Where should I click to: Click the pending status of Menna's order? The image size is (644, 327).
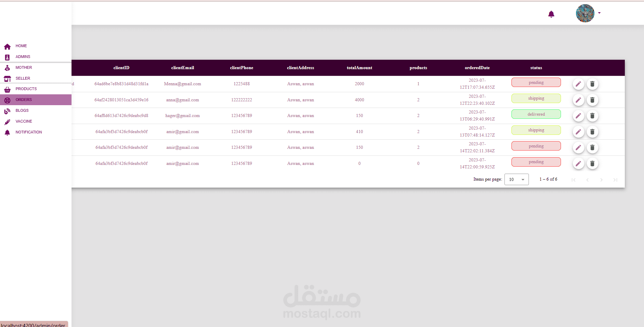(536, 82)
